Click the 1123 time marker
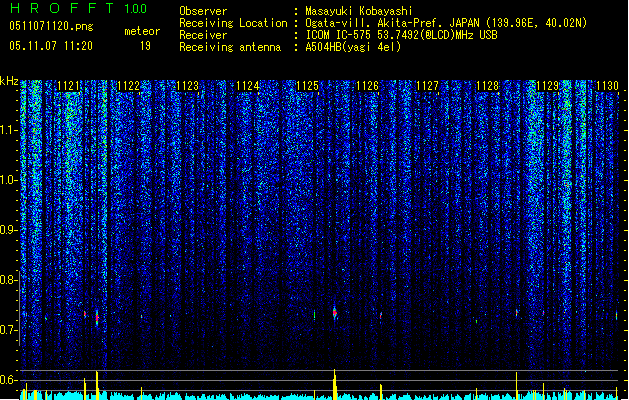This screenshot has height=400, width=629. pos(188,86)
